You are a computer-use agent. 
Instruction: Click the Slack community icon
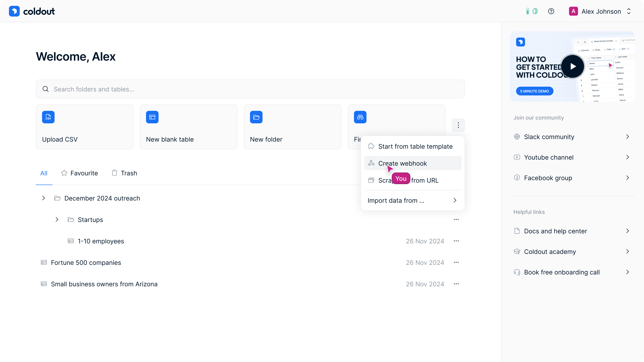(517, 137)
